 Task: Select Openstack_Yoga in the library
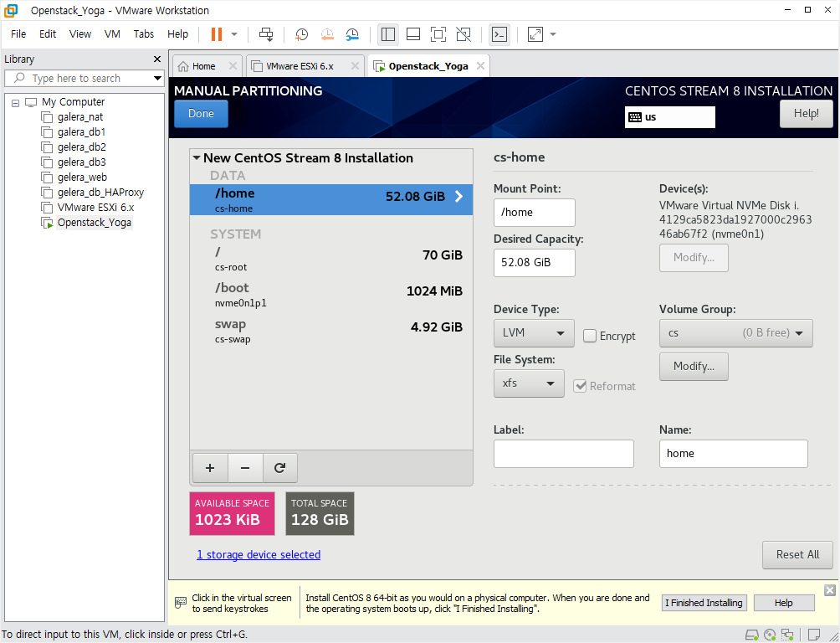[94, 222]
